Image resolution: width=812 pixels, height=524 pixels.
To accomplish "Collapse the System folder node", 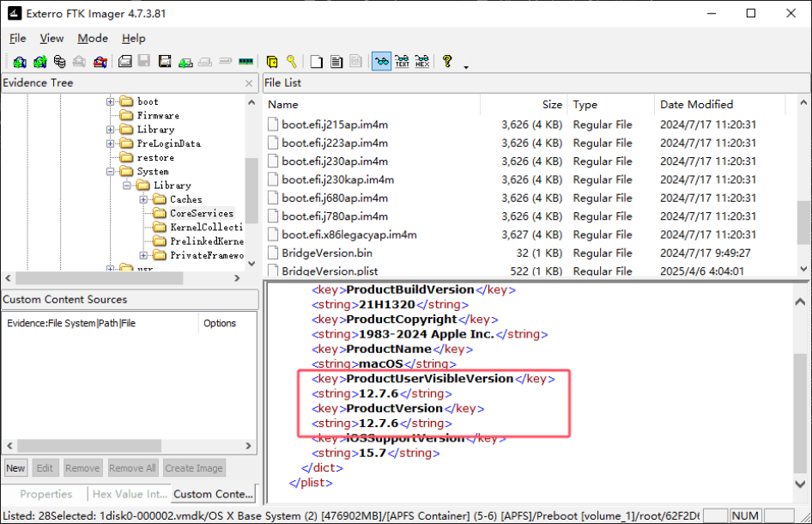I will (111, 172).
